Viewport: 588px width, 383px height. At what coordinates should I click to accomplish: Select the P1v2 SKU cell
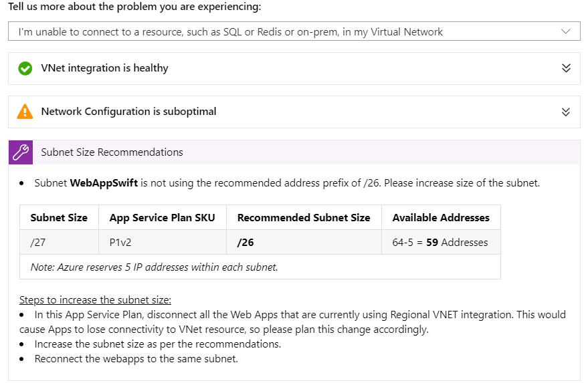[x=122, y=243]
